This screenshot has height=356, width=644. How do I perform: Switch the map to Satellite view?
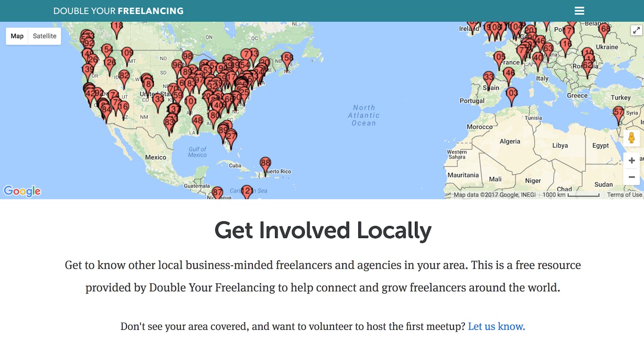tap(44, 36)
